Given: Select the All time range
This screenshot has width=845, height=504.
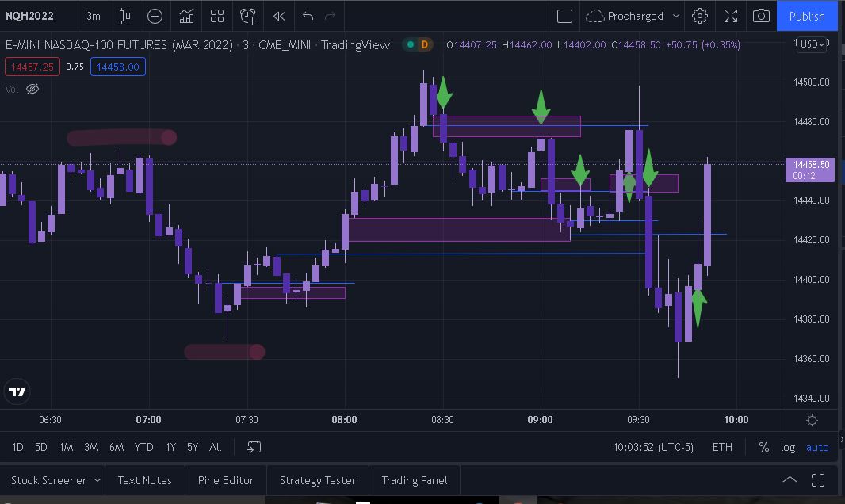Looking at the screenshot, I should click(215, 447).
